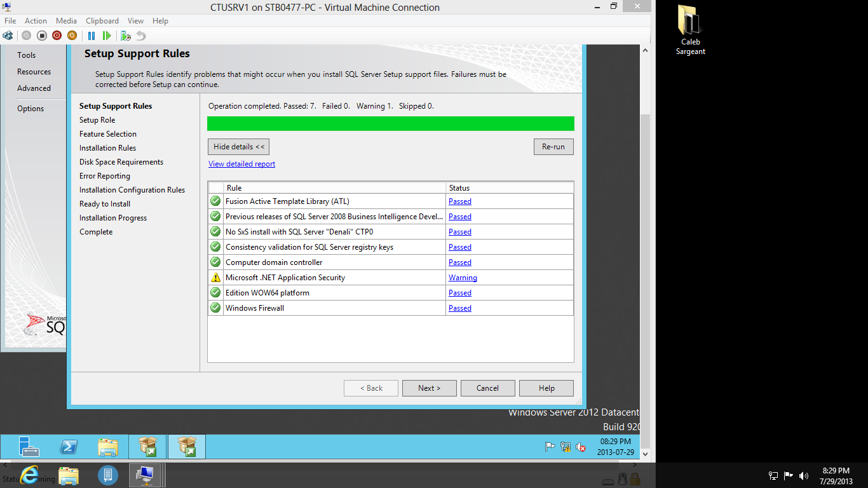Click the host volume speaker icon
The height and width of the screenshot is (488, 868).
coord(804,475)
